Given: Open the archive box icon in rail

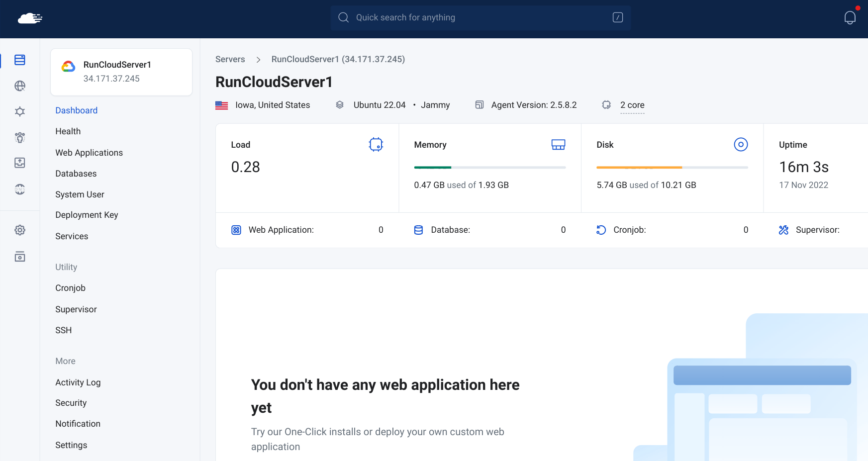Looking at the screenshot, I should [20, 257].
